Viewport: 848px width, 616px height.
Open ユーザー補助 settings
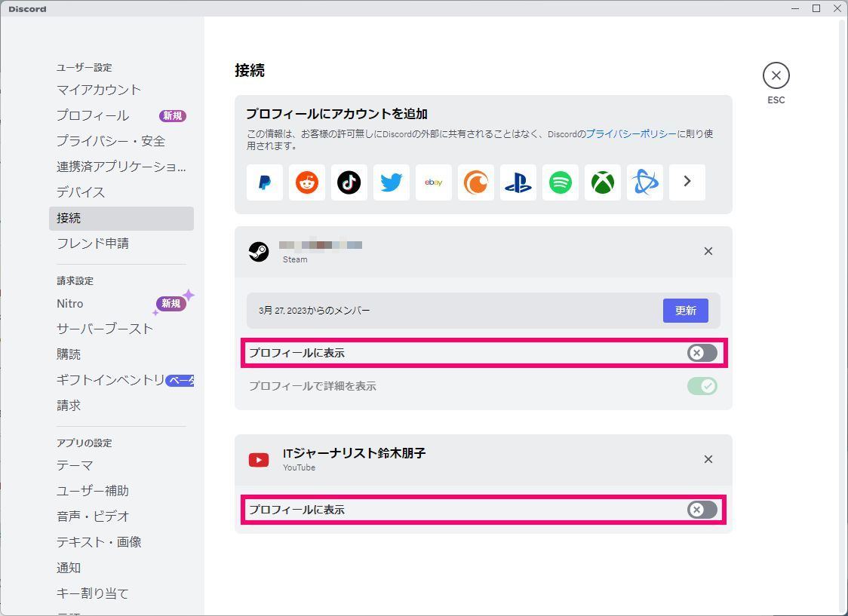121,491
